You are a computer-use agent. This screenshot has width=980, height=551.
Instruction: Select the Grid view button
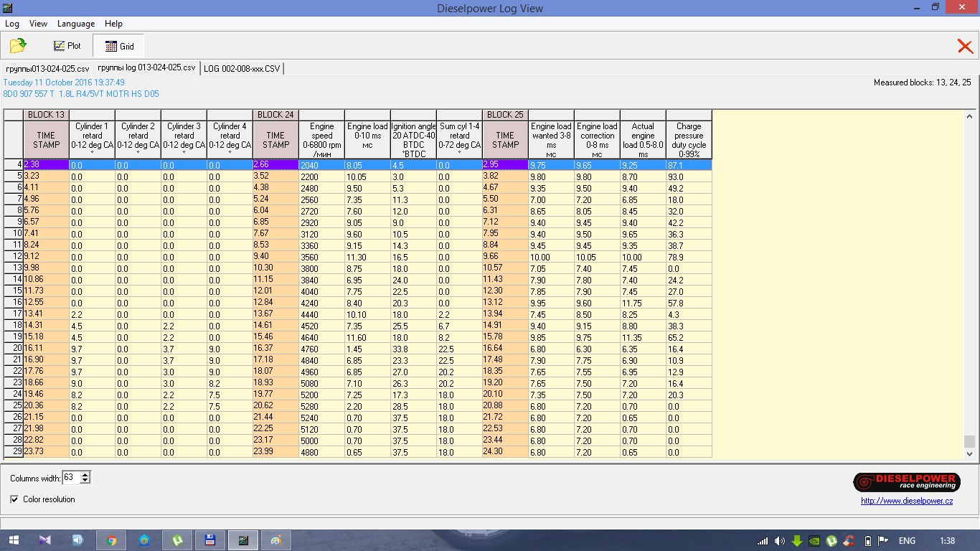(119, 46)
